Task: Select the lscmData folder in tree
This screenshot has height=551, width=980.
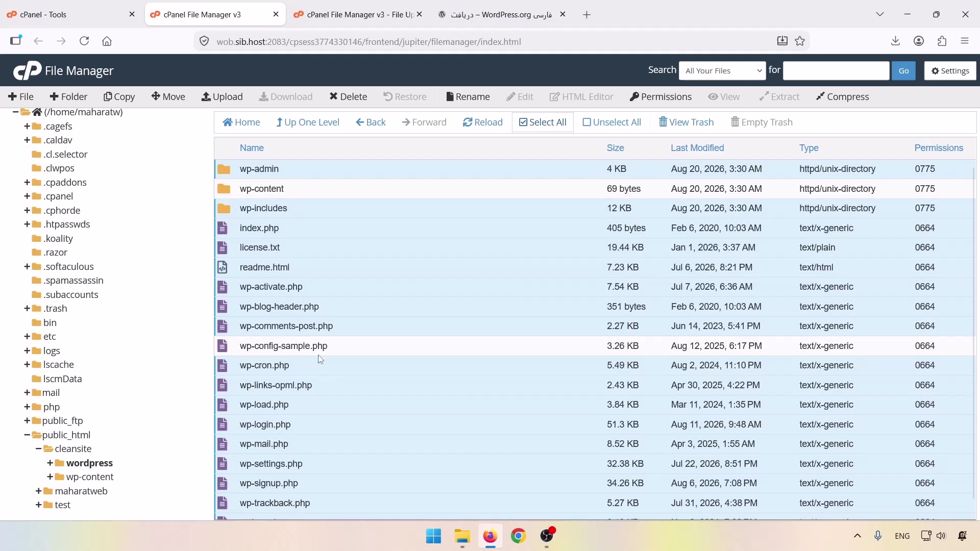Action: [63, 379]
